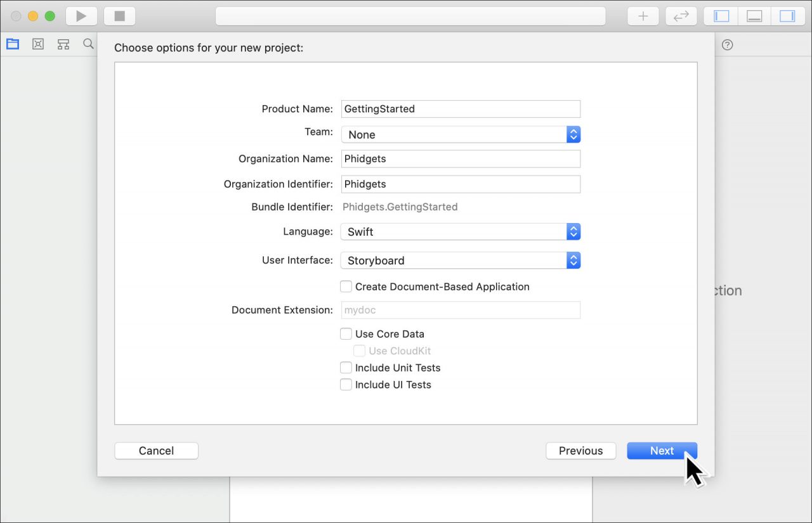Run the project with the Play button
This screenshot has width=812, height=523.
(81, 16)
